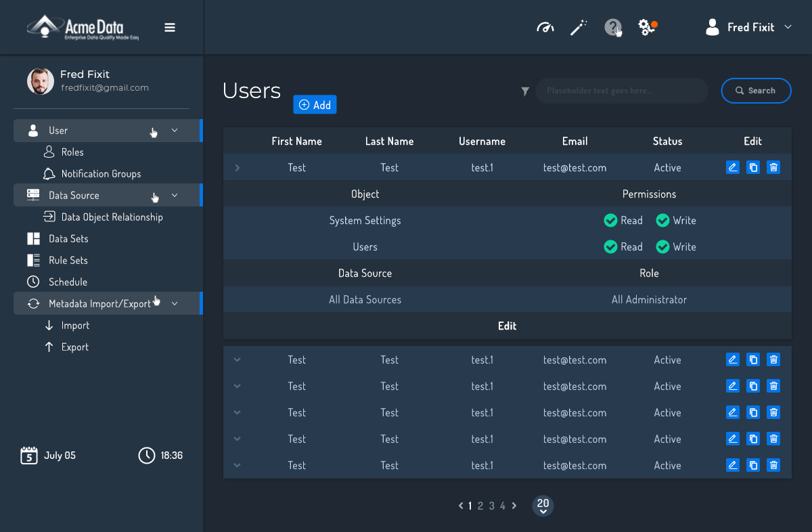Toggle Write permission for Users object
This screenshot has height=532, width=812.
tap(662, 247)
